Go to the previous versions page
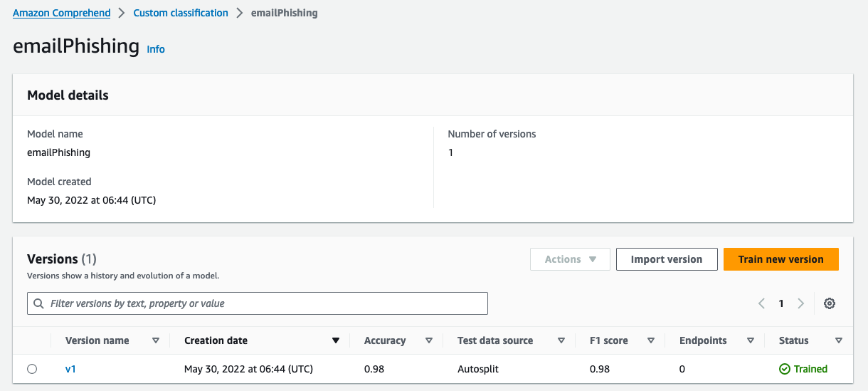Image resolution: width=868 pixels, height=391 pixels. 761,303
